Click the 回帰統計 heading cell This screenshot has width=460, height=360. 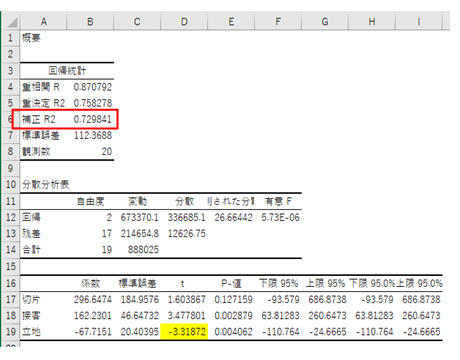click(67, 70)
